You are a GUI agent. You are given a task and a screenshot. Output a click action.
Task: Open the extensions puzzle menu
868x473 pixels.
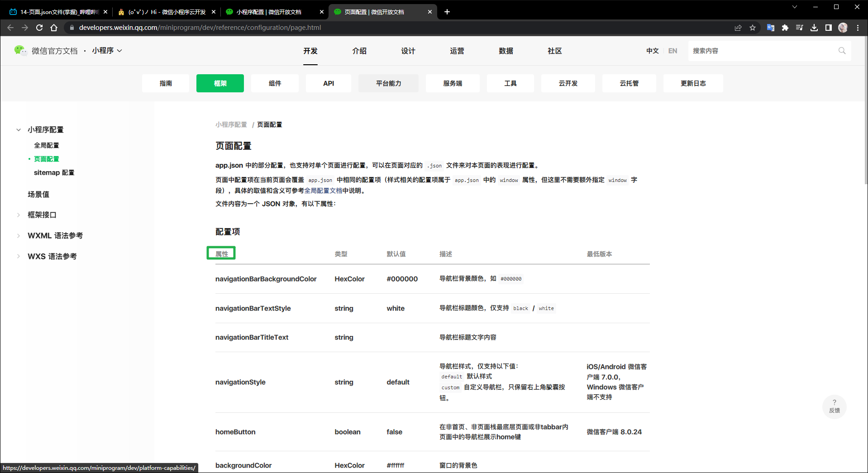point(785,28)
